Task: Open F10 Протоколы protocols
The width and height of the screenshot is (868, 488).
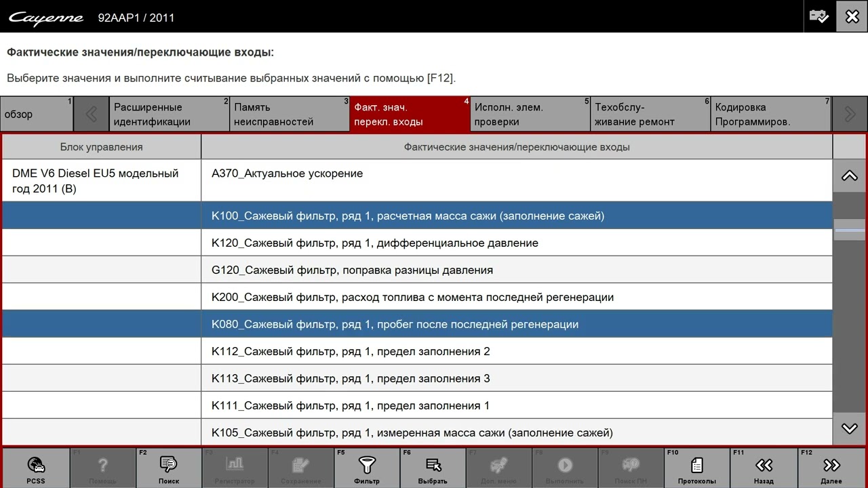Action: point(697,468)
